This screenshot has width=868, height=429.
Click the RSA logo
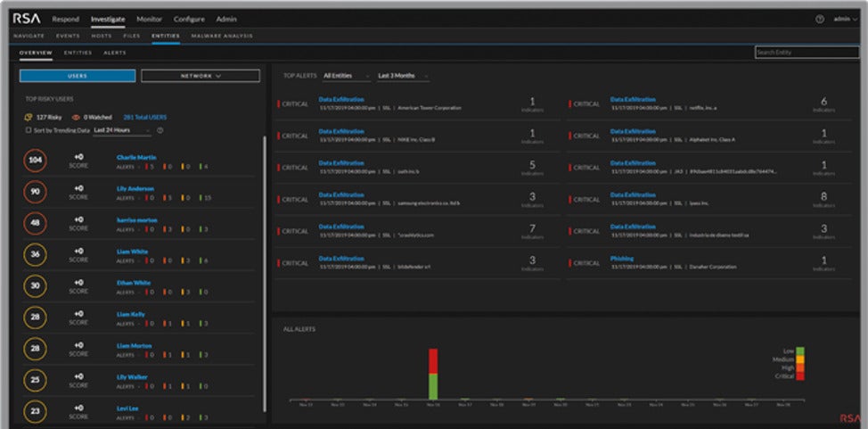[27, 19]
